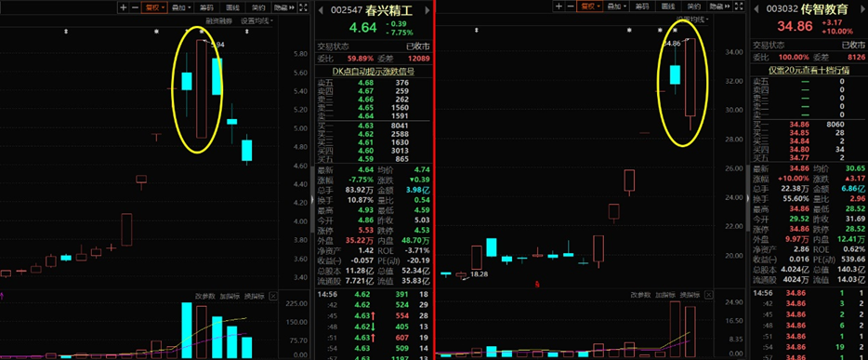
Task: Zoom in the 春兴精工 chart with plus
Action: [123, 7]
